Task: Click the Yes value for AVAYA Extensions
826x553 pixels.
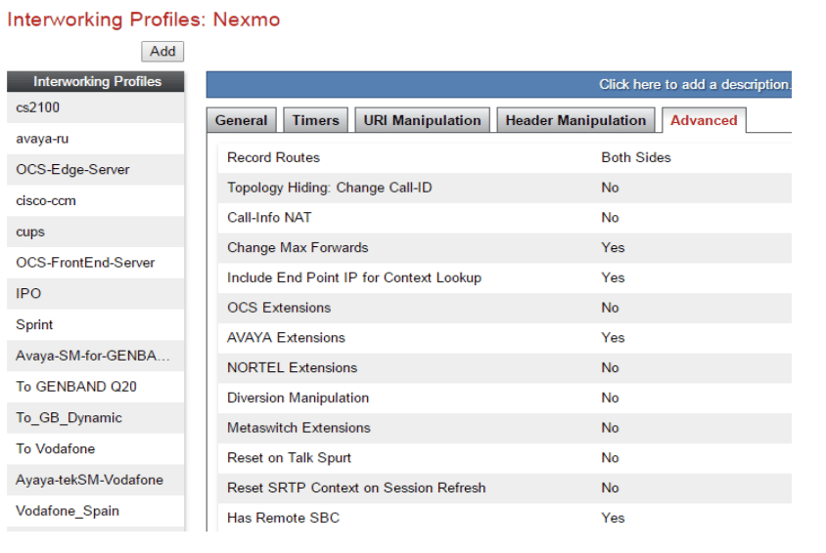Action: tap(613, 338)
